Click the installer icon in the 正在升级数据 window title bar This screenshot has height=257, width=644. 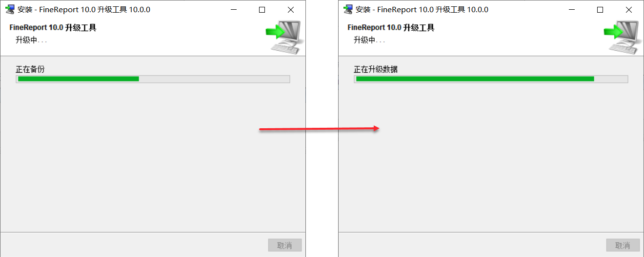tap(348, 9)
